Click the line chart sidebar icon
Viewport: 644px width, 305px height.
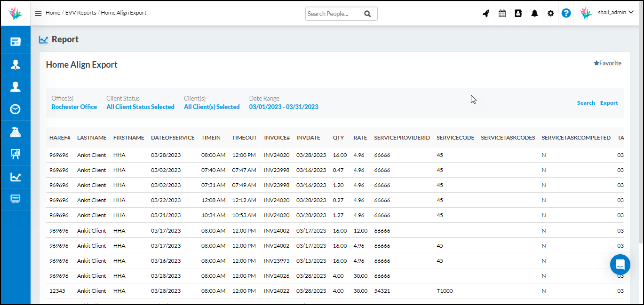[x=16, y=177]
